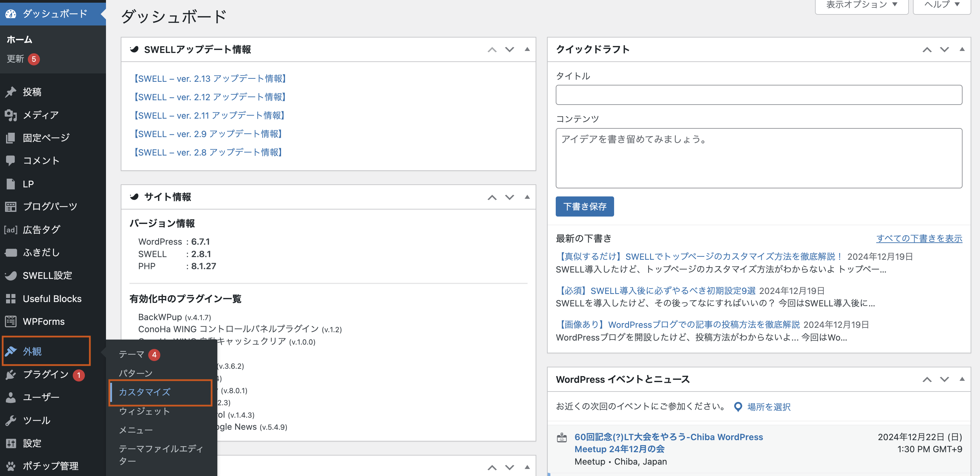The height and width of the screenshot is (476, 980).
Task: Open SWELL ver. 2.9 アップデート情報 link
Action: (207, 134)
